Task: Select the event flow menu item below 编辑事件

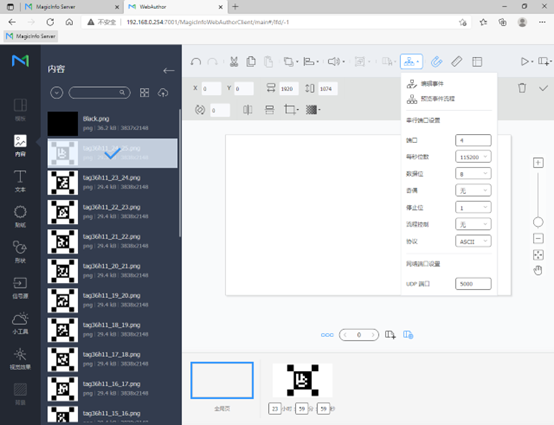Action: click(x=431, y=99)
